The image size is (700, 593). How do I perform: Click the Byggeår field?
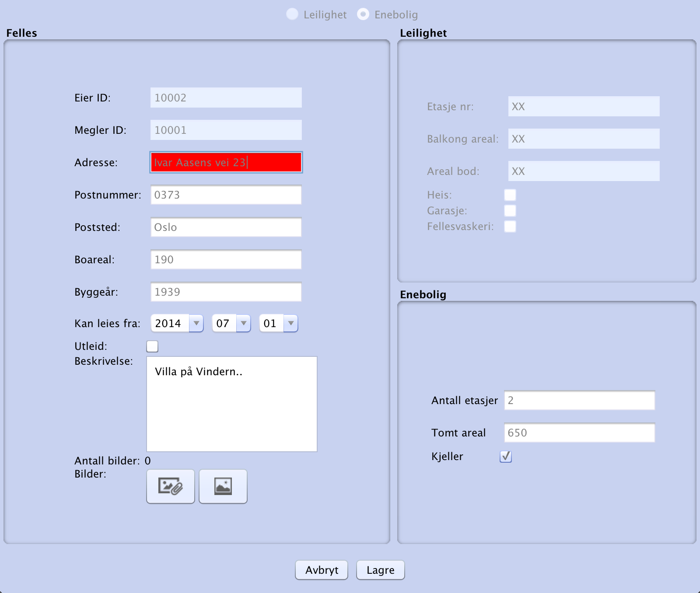(226, 292)
